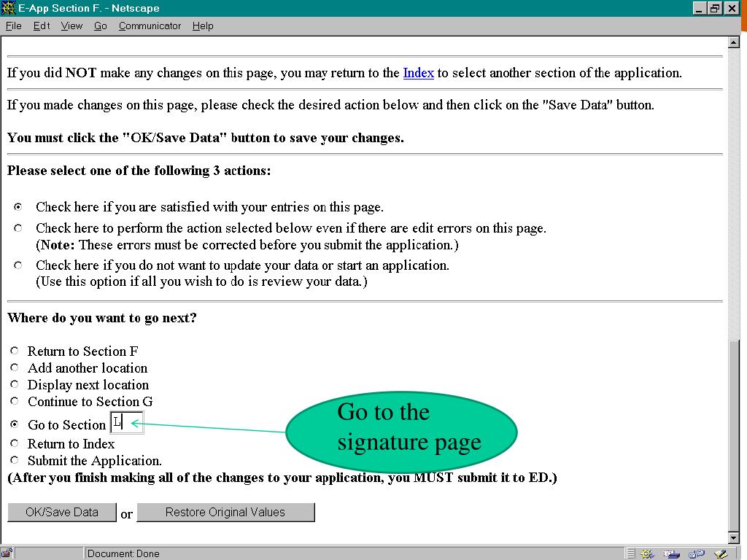Screen dimensions: 747x560
Task: Choose Return to Section F
Action: 15,351
